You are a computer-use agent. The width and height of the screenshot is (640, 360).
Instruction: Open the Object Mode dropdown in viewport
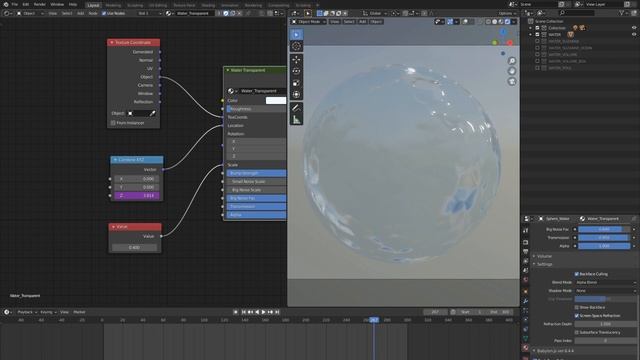[x=309, y=22]
